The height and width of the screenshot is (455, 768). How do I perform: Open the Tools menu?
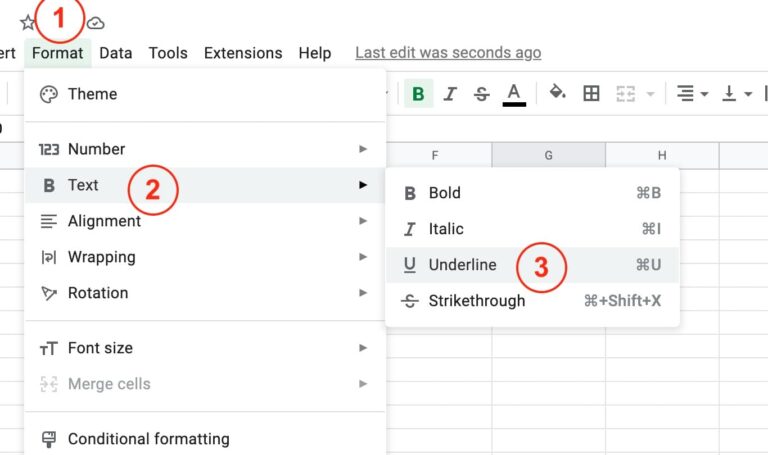(168, 53)
